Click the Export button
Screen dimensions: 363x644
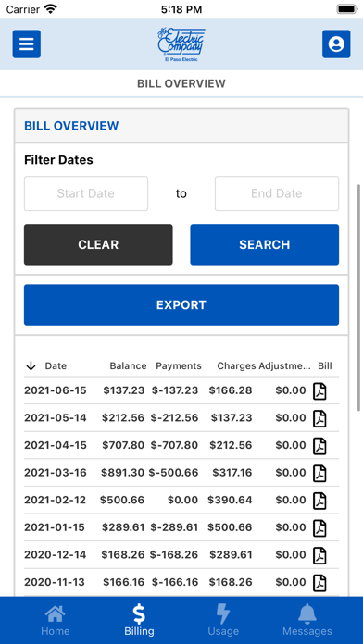pyautogui.click(x=181, y=304)
